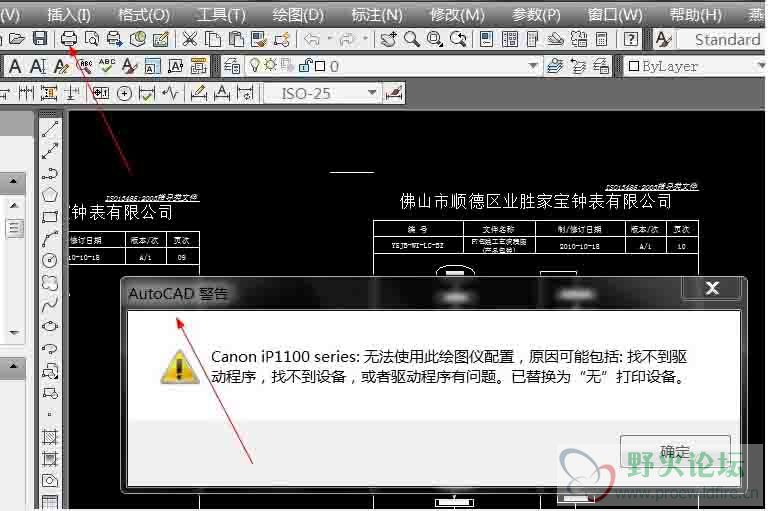Screen dimensions: 768x511
Task: Click the Redo arrow icon
Action: (x=347, y=39)
